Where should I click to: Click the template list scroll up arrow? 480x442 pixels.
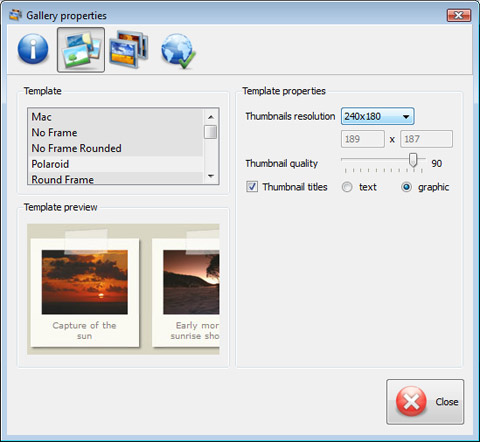click(x=211, y=117)
